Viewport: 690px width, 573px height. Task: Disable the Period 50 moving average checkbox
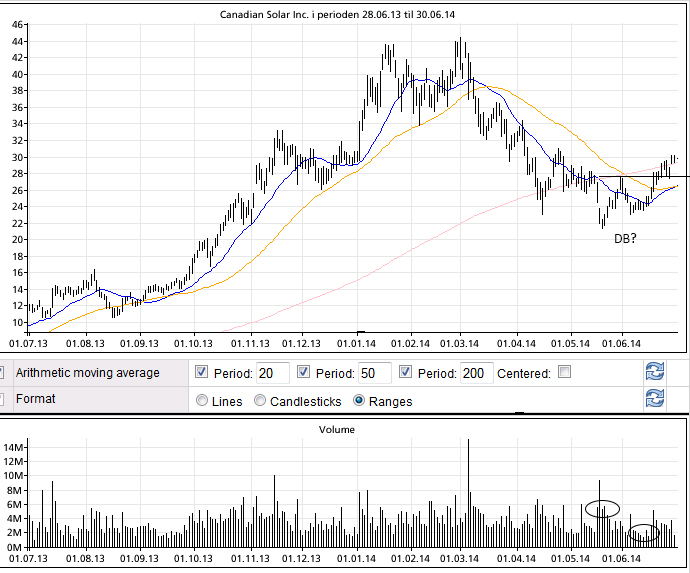click(x=304, y=373)
